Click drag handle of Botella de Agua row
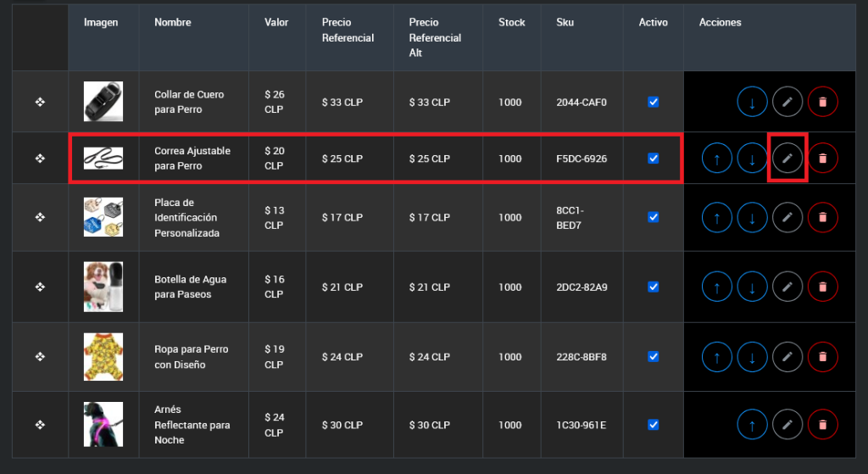The height and width of the screenshot is (474, 868). tap(40, 287)
